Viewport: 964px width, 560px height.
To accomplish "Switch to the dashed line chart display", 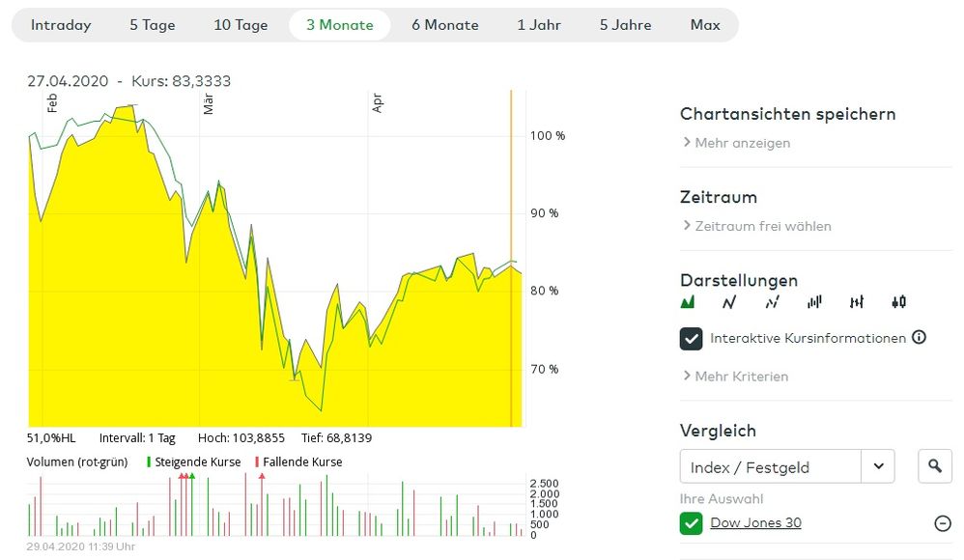I will pos(772,303).
